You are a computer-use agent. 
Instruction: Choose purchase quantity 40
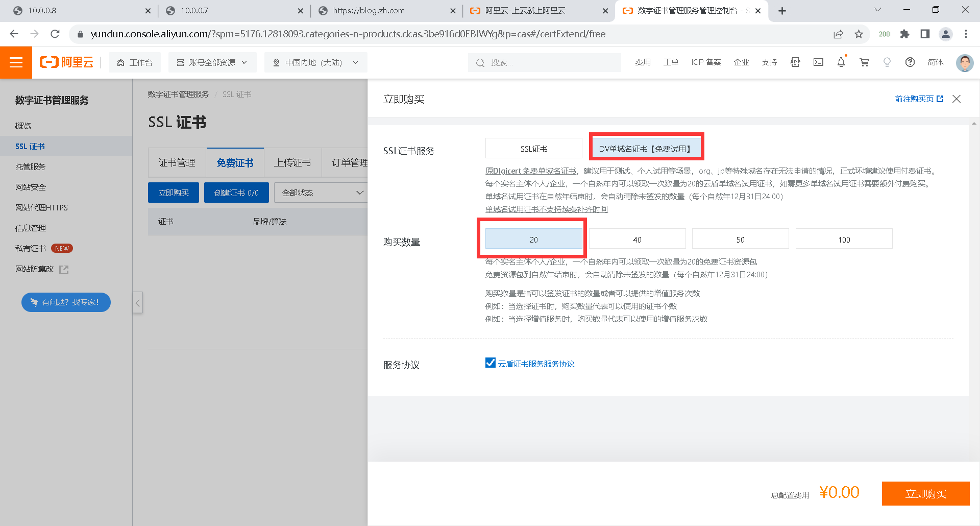coord(638,239)
